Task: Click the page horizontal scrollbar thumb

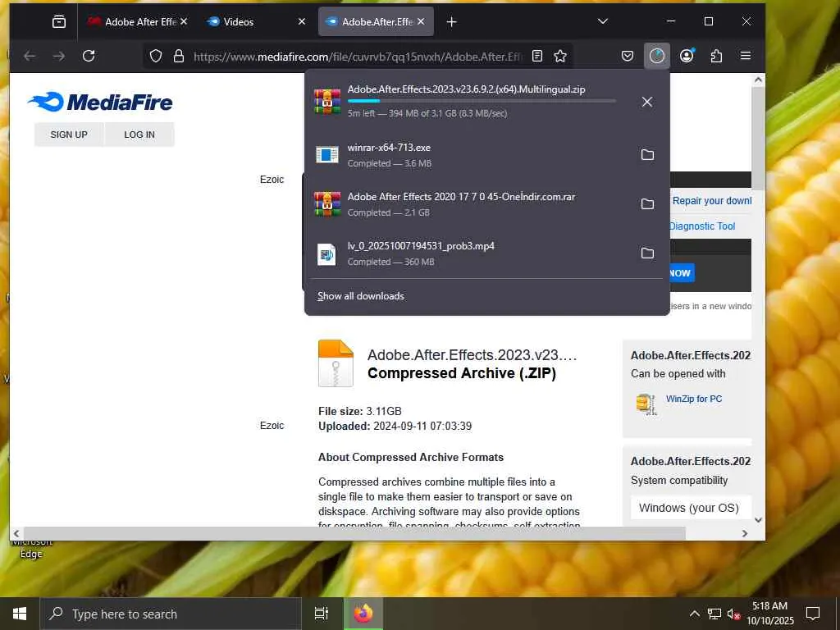Action: [354, 533]
